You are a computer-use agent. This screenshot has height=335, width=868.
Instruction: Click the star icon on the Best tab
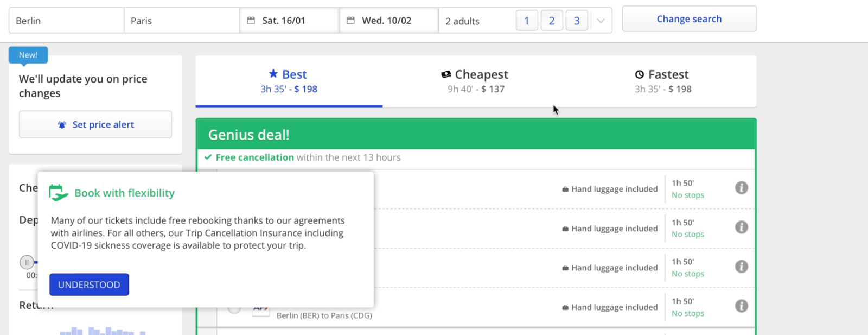click(x=273, y=74)
